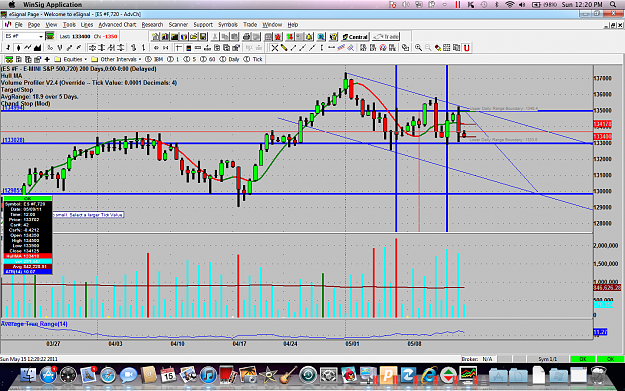The height and width of the screenshot is (391, 625).
Task: Open the File menu
Action: pyautogui.click(x=18, y=25)
